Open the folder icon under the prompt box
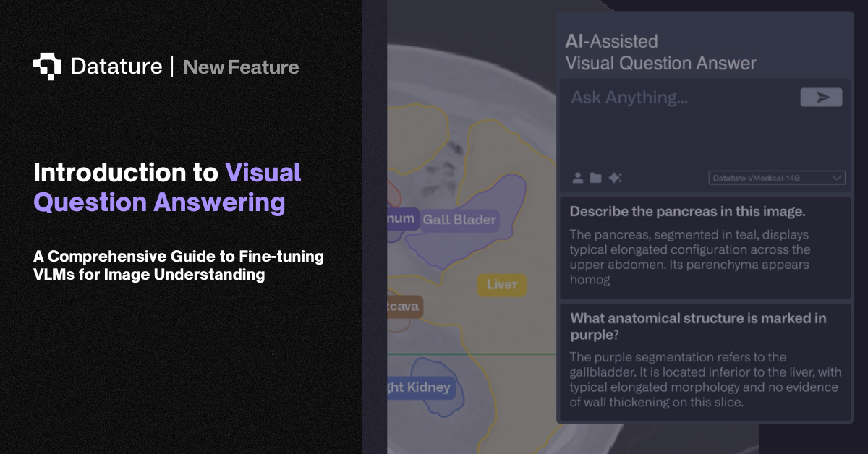Viewport: 868px width, 454px height. click(595, 178)
